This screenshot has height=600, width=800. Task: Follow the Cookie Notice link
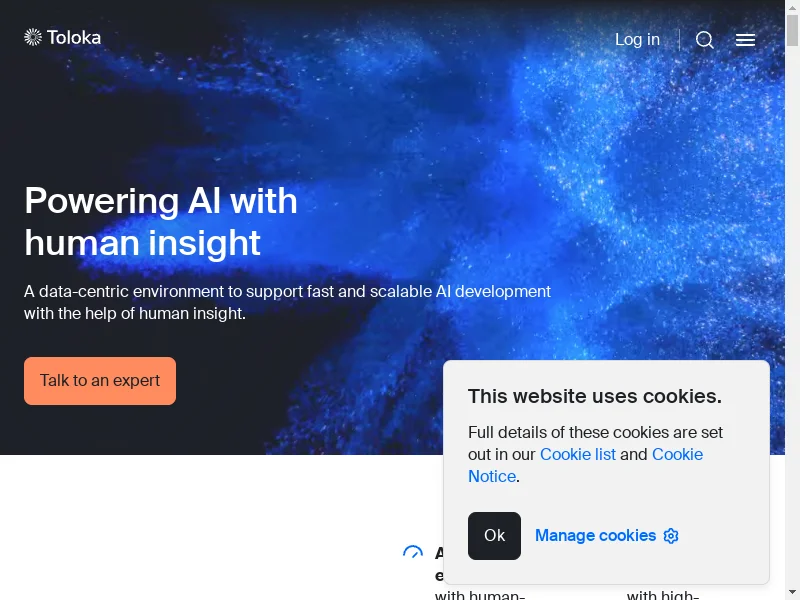[586, 465]
